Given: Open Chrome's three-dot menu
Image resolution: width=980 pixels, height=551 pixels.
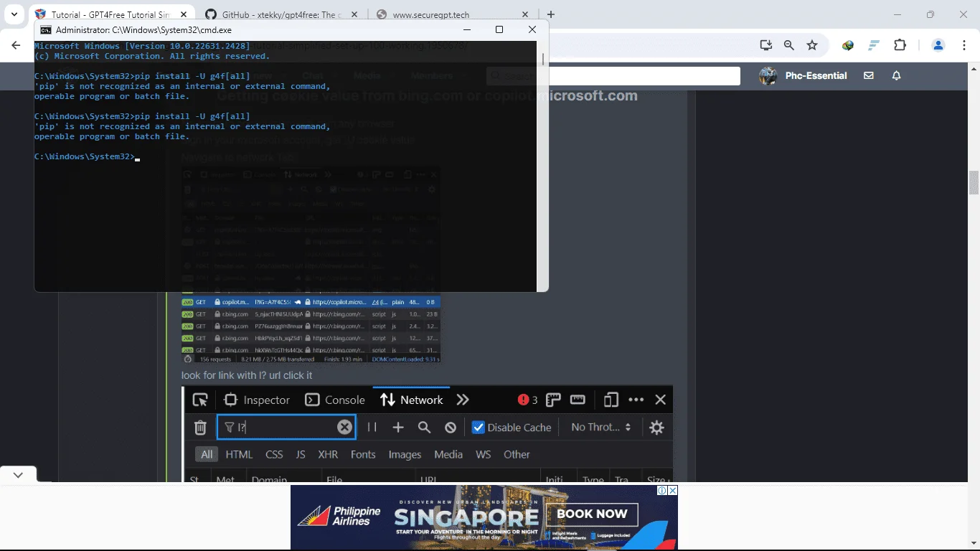Looking at the screenshot, I should point(963,45).
